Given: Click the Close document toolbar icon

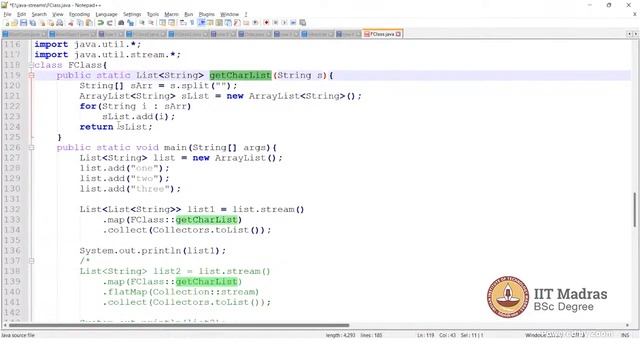Looking at the screenshot, I should click(x=42, y=22).
